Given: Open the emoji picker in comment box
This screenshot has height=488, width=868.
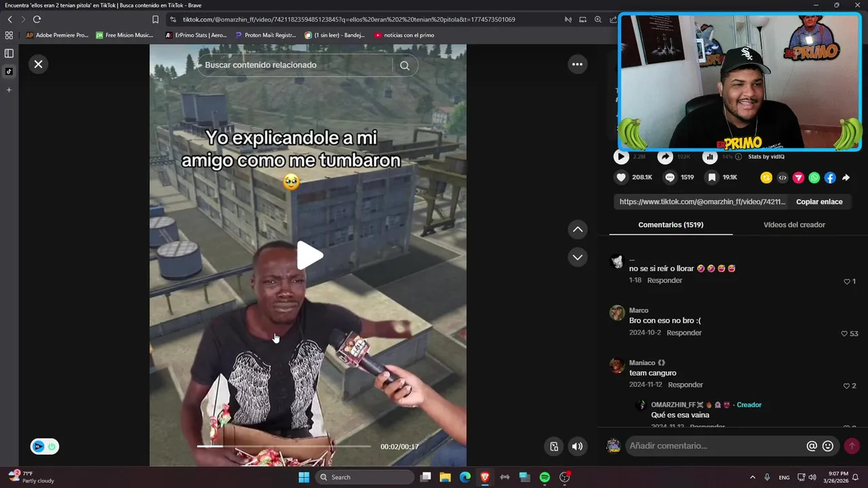Looking at the screenshot, I should (828, 446).
